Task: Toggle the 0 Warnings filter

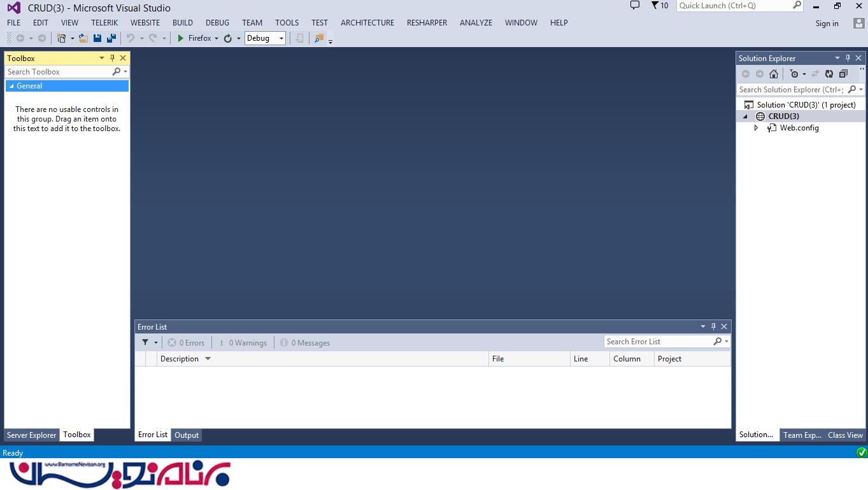Action: tap(242, 343)
